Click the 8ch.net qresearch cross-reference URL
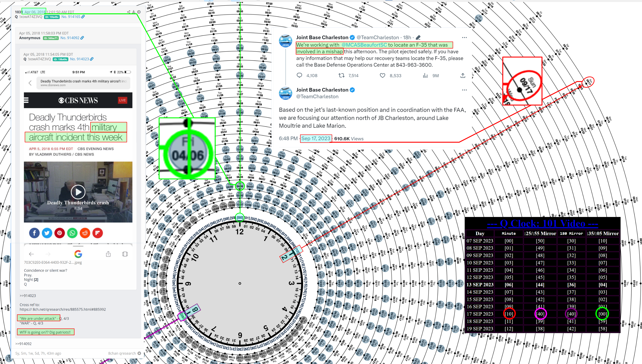 click(x=62, y=309)
